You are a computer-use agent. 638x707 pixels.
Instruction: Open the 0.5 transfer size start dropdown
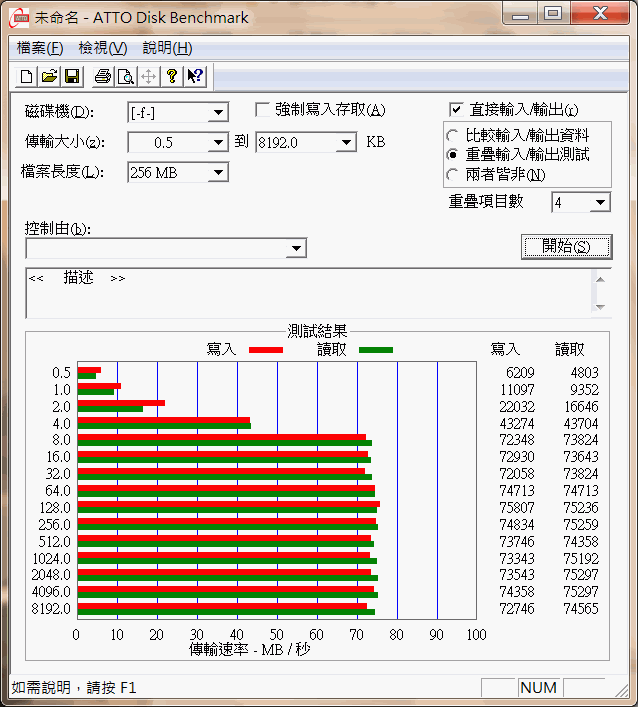pyautogui.click(x=218, y=142)
